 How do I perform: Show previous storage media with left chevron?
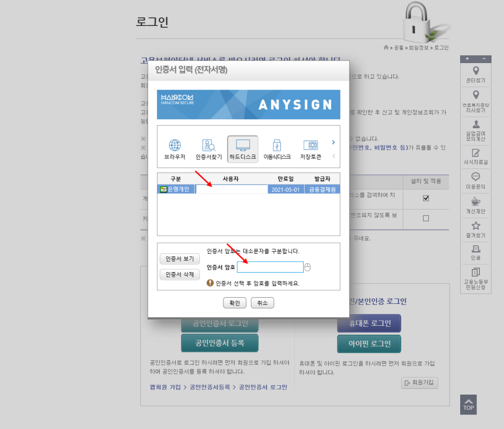click(333, 156)
